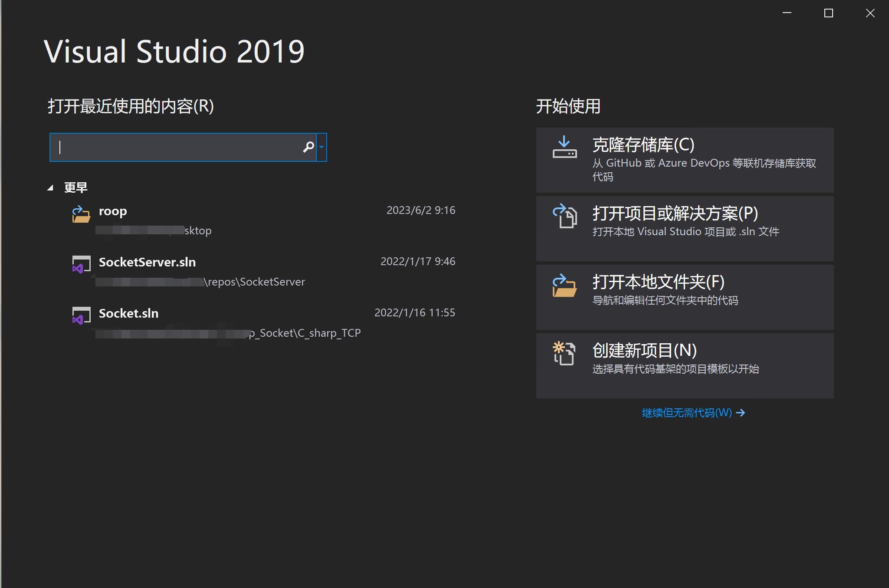Click the SocketServer.sln solution icon
The image size is (889, 588).
81,264
